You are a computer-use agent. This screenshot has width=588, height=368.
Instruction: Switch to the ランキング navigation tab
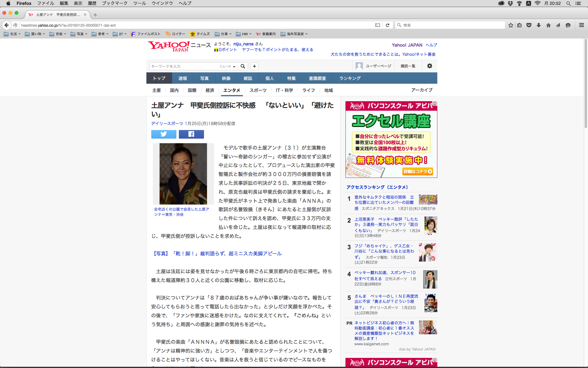[350, 78]
